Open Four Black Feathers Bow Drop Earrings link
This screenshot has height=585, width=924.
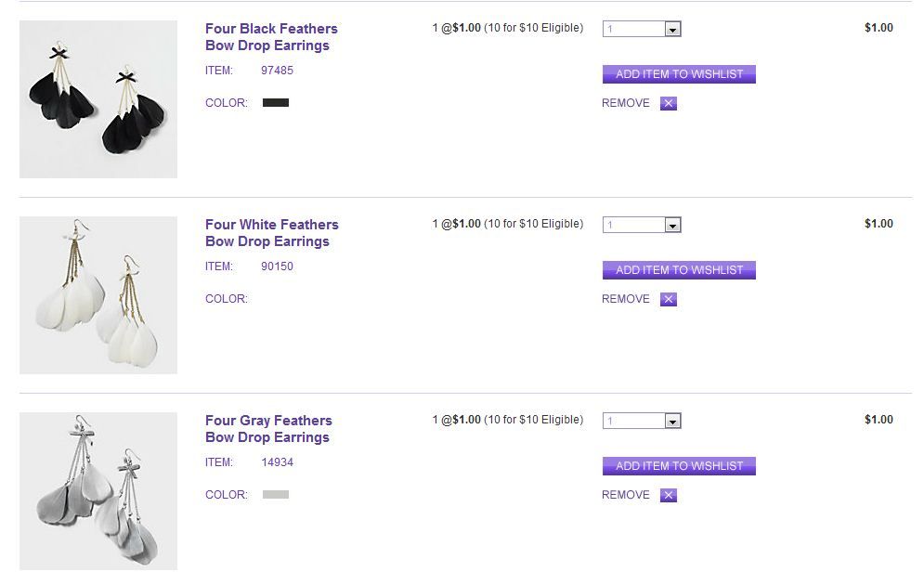[271, 37]
